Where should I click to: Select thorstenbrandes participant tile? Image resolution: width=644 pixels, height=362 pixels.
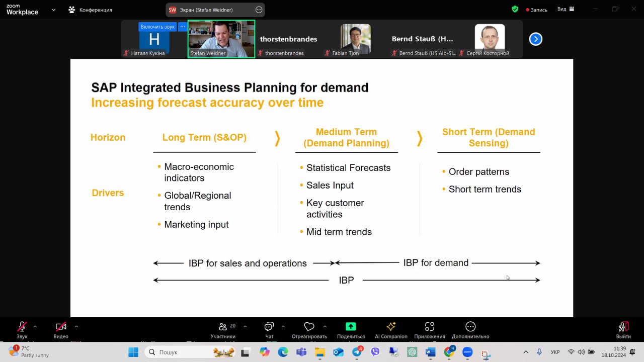(x=288, y=39)
